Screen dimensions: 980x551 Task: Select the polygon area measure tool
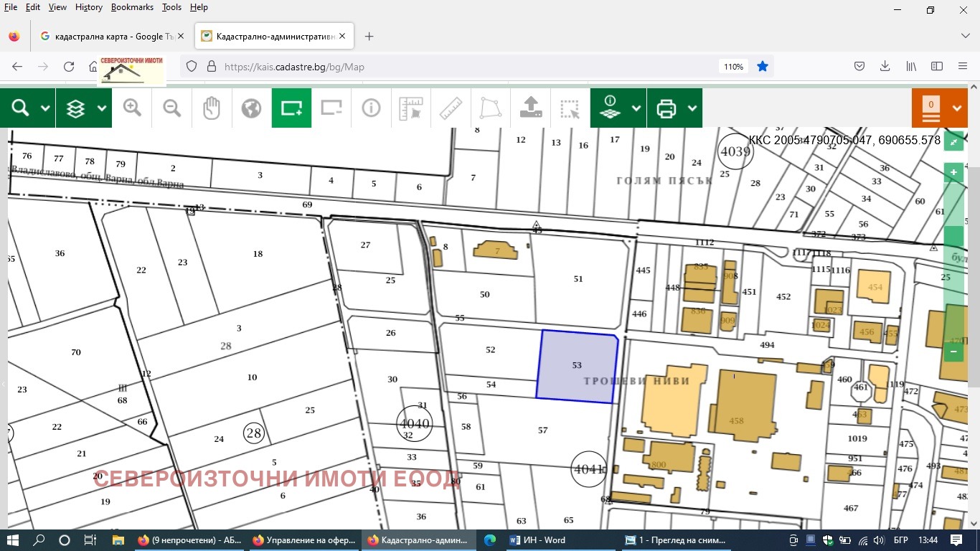click(491, 108)
